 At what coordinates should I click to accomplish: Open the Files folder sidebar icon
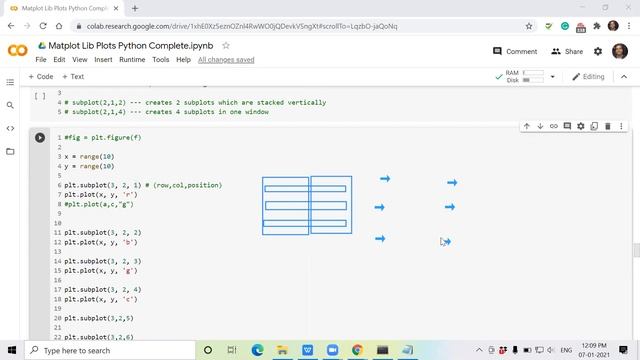[10, 151]
